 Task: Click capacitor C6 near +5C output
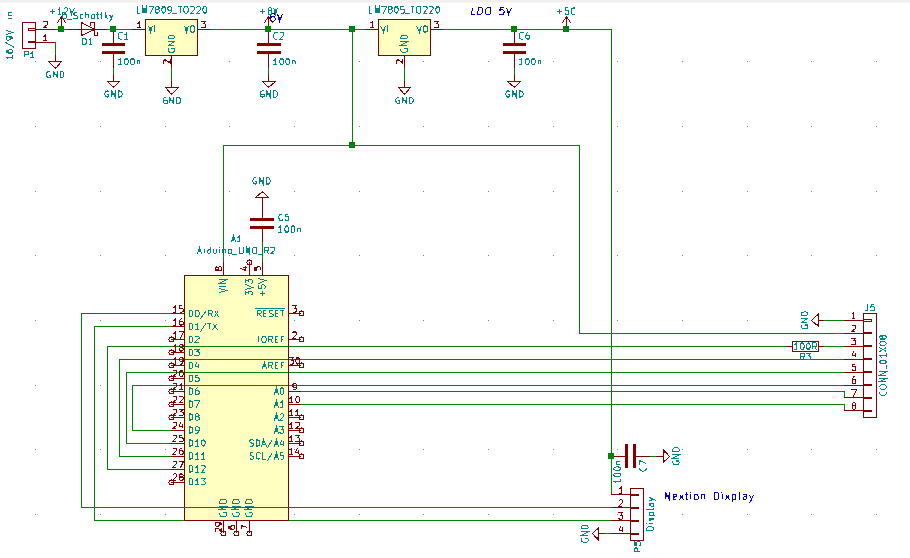pos(514,49)
